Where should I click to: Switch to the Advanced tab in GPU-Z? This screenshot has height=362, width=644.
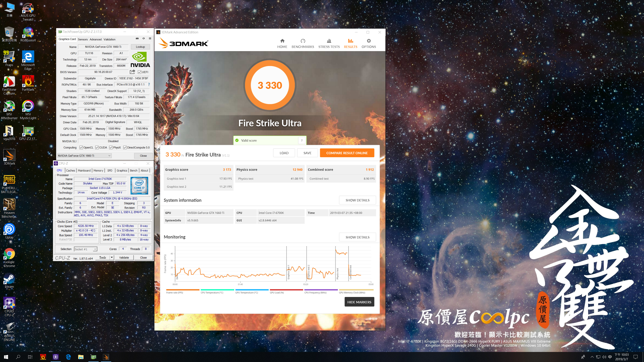tap(95, 40)
